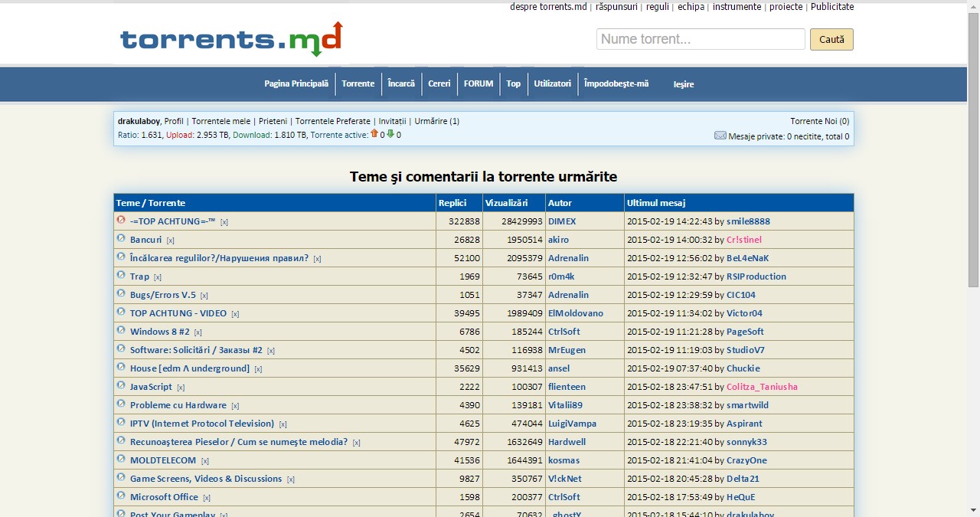Open the Top menu item
The image size is (980, 517).
514,83
